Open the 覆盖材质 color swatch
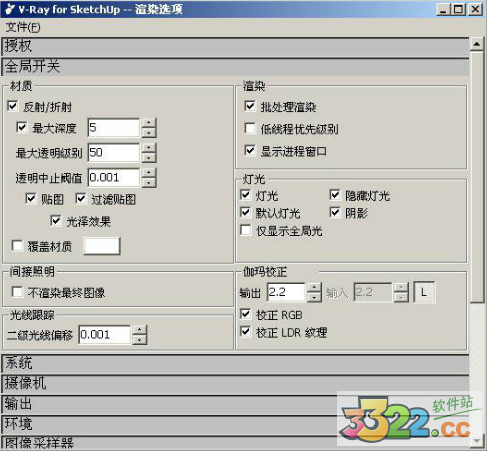This screenshot has height=451, width=487. coord(102,246)
